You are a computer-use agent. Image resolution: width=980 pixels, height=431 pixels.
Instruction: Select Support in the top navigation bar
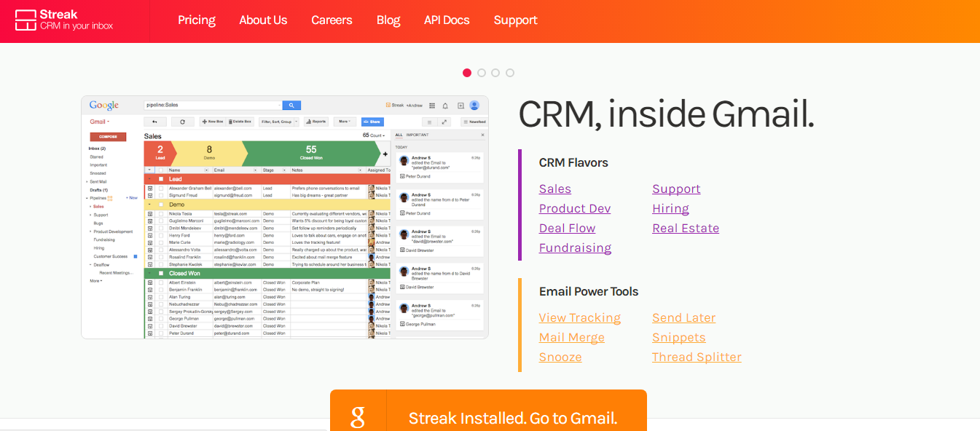pos(515,20)
